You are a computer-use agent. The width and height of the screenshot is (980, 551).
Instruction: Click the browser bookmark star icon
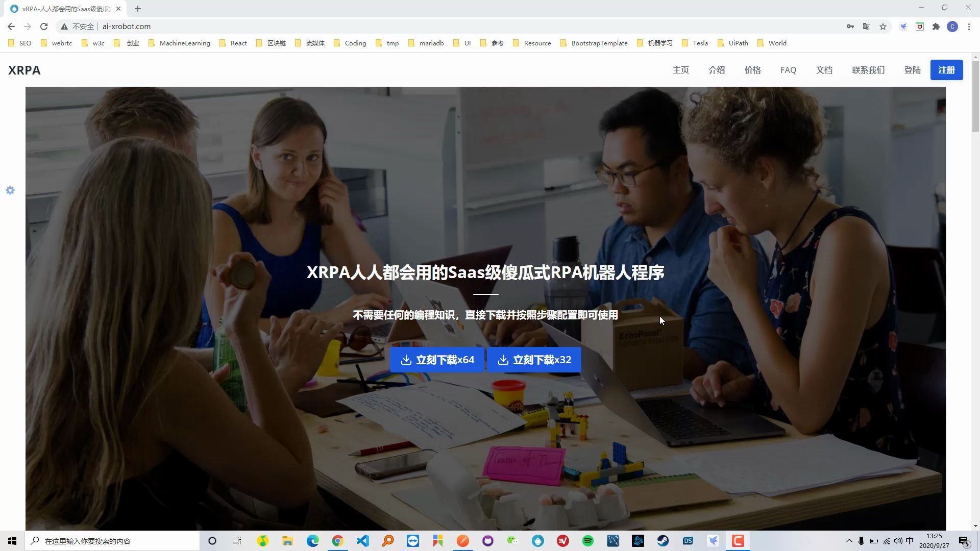[884, 26]
